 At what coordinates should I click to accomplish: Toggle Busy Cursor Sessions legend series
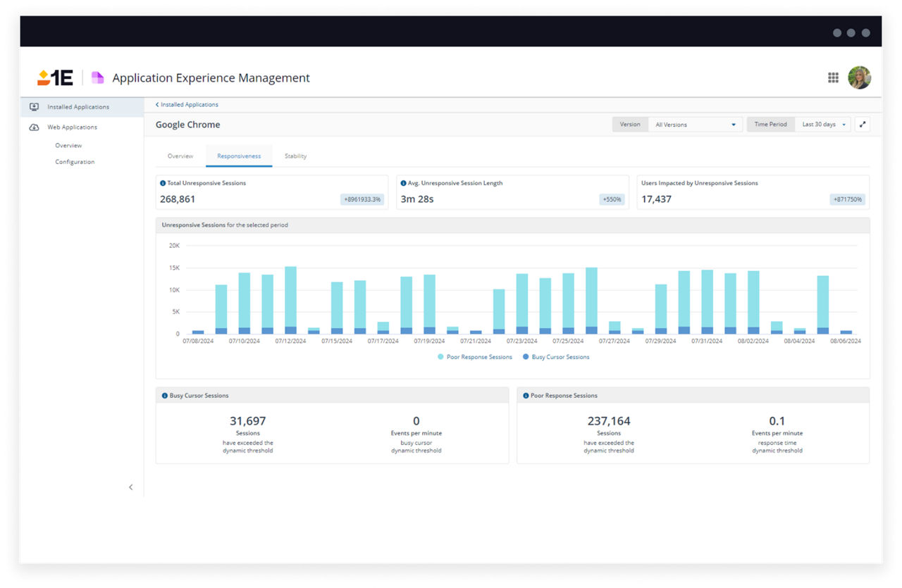[x=556, y=357]
